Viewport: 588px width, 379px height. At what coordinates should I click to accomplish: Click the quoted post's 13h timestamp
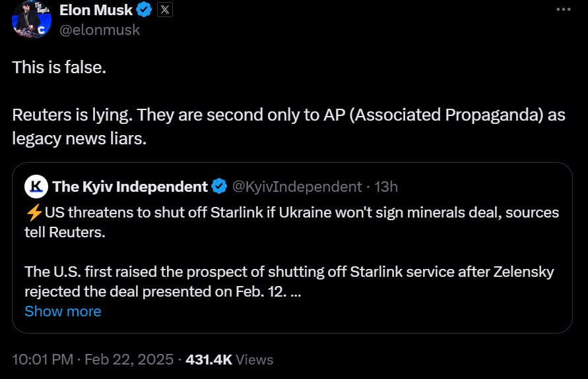click(x=386, y=187)
